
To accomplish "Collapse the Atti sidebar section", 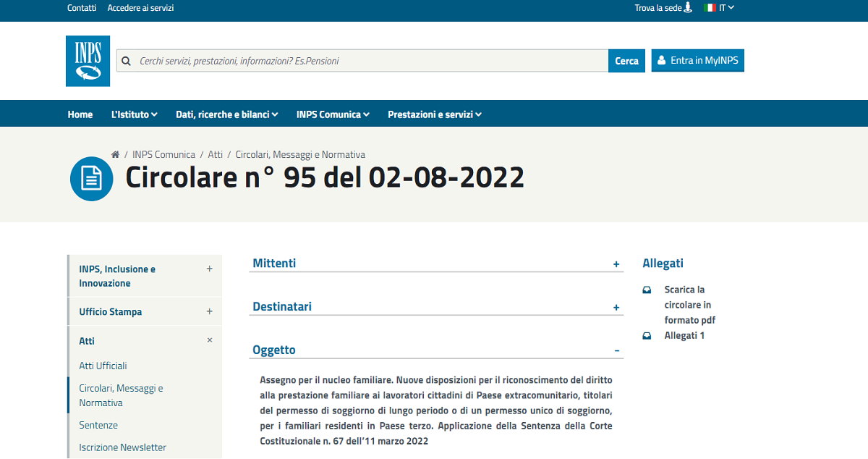I will [210, 340].
